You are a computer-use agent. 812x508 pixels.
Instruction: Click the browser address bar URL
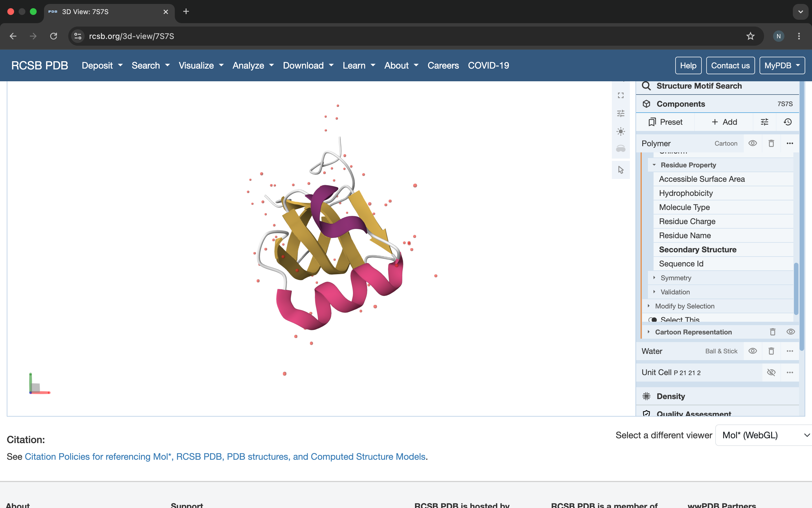point(132,36)
